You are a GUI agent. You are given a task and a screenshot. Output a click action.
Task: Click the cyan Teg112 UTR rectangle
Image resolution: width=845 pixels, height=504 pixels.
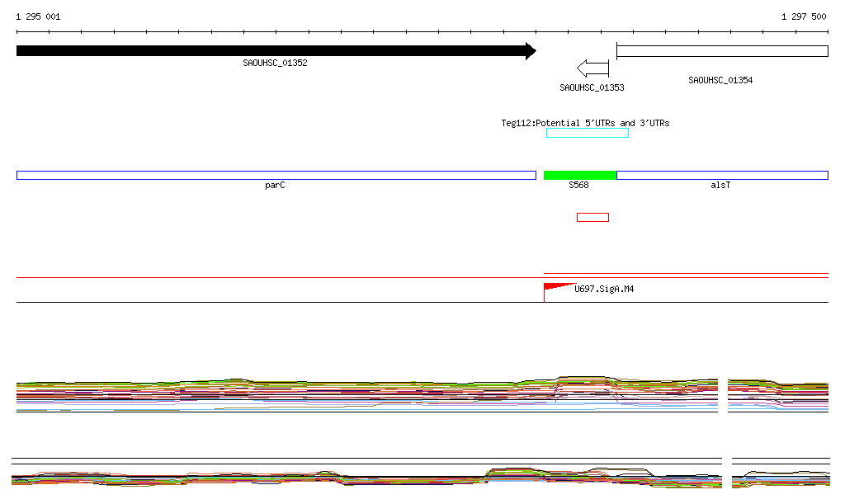coord(587,133)
